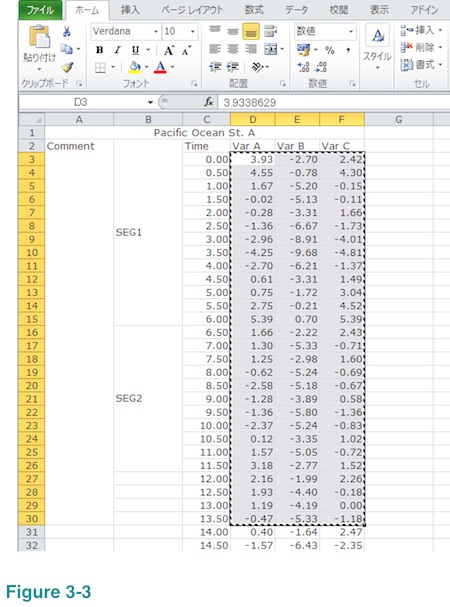This screenshot has width=450, height=607.
Task: Click the Insert cells button
Action: coord(421,30)
